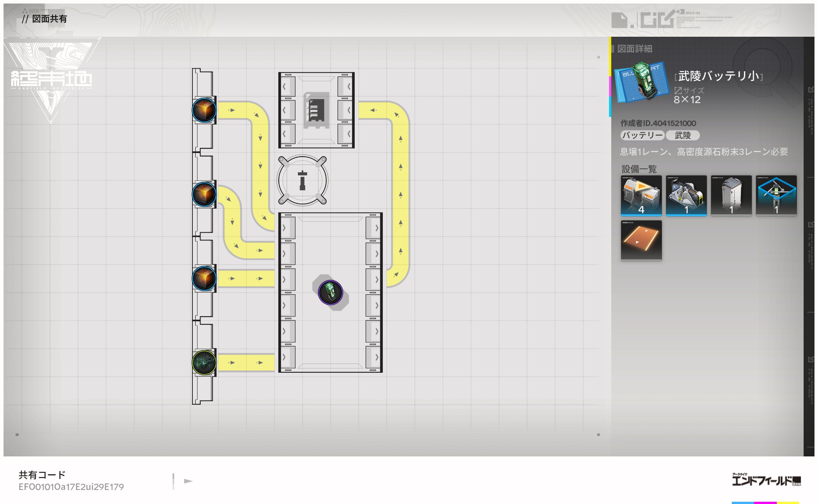Click the 図面共有 header title
Image resolution: width=818 pixels, height=504 pixels.
click(x=49, y=19)
